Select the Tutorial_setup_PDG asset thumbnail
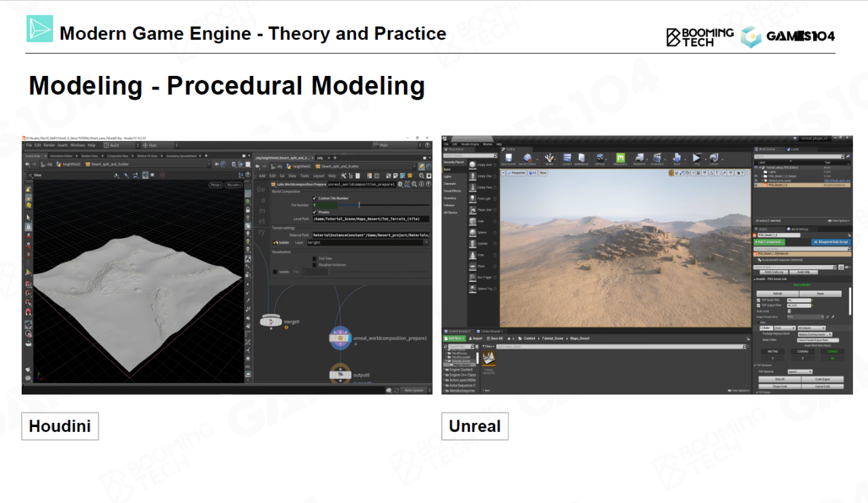This screenshot has width=868, height=503. tap(488, 359)
